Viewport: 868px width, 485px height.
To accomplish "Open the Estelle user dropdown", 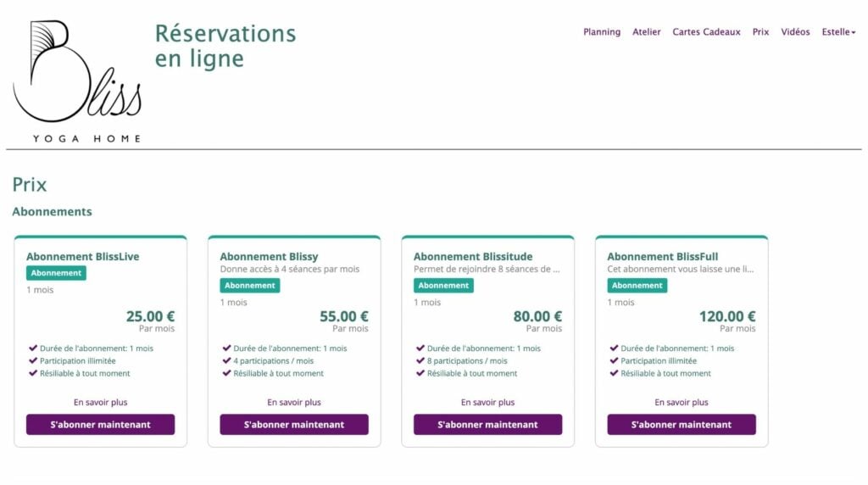I will [838, 32].
